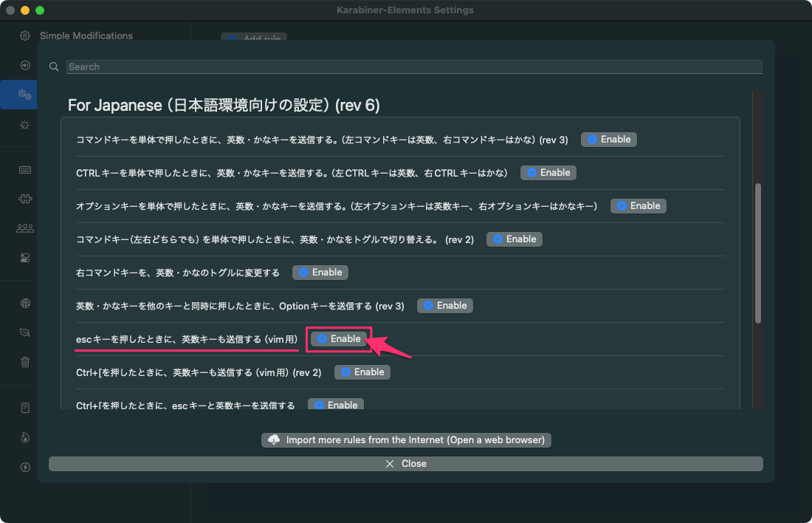Screen dimensions: 812x523
Task: Select the Simple Modifications sidebar label
Action: 86,35
